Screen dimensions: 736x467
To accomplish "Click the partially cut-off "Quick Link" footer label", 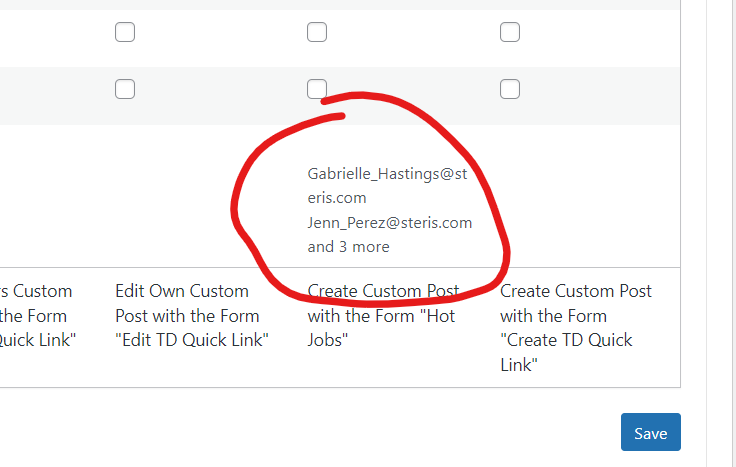I will [38, 315].
